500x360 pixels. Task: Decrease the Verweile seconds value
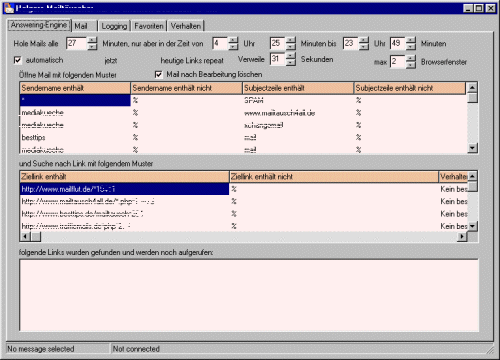tap(291, 62)
